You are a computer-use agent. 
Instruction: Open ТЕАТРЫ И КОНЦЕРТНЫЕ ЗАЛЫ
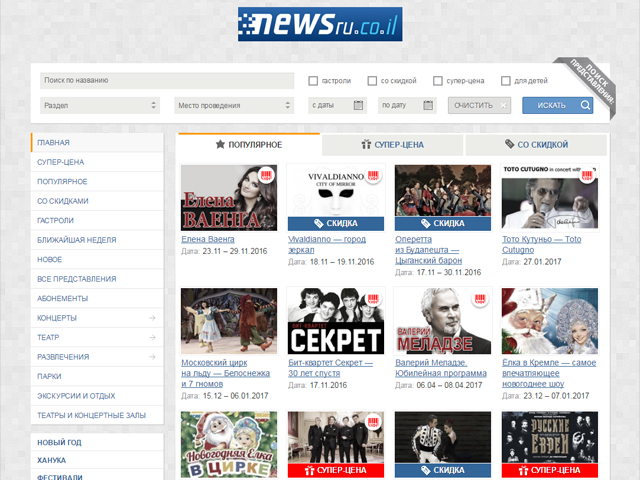97,416
